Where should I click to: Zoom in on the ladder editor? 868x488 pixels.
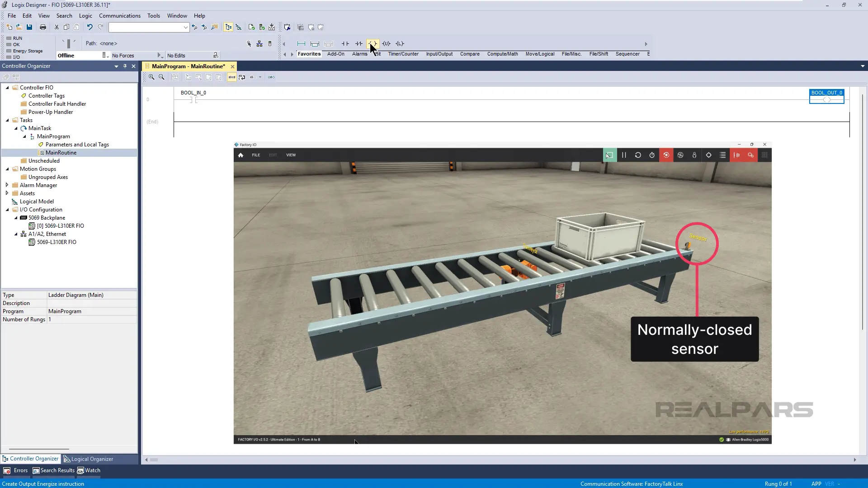coord(151,77)
